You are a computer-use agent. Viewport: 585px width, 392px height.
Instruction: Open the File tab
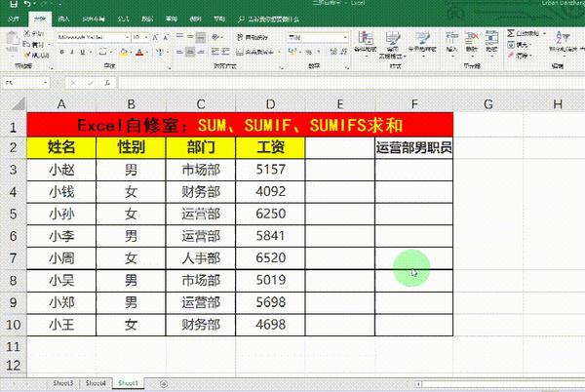(x=14, y=19)
